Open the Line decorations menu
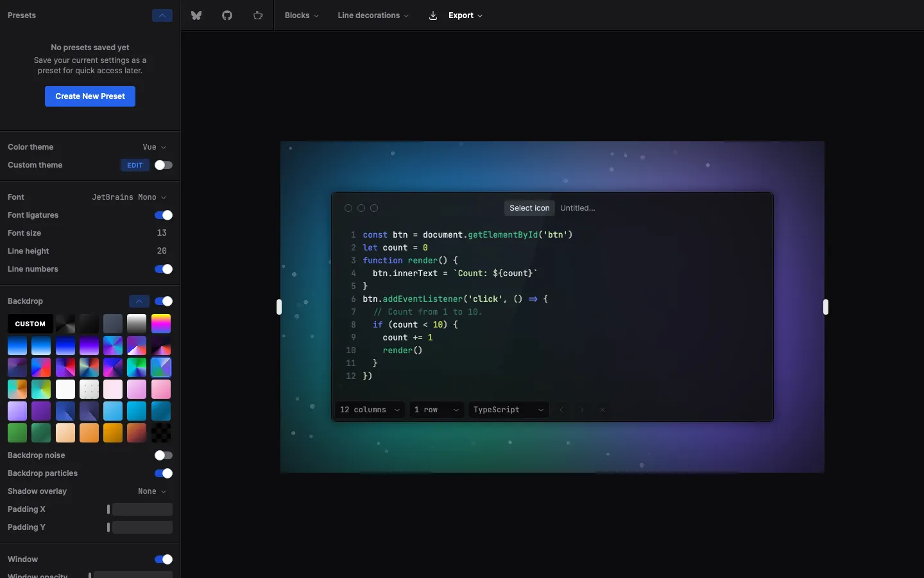Viewport: 924px width, 578px height. click(373, 15)
